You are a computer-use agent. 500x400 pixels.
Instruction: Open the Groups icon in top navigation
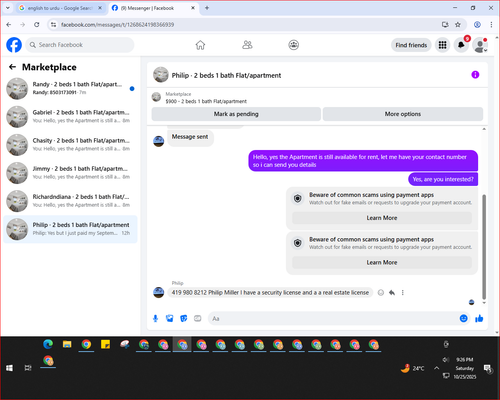pyautogui.click(x=293, y=45)
